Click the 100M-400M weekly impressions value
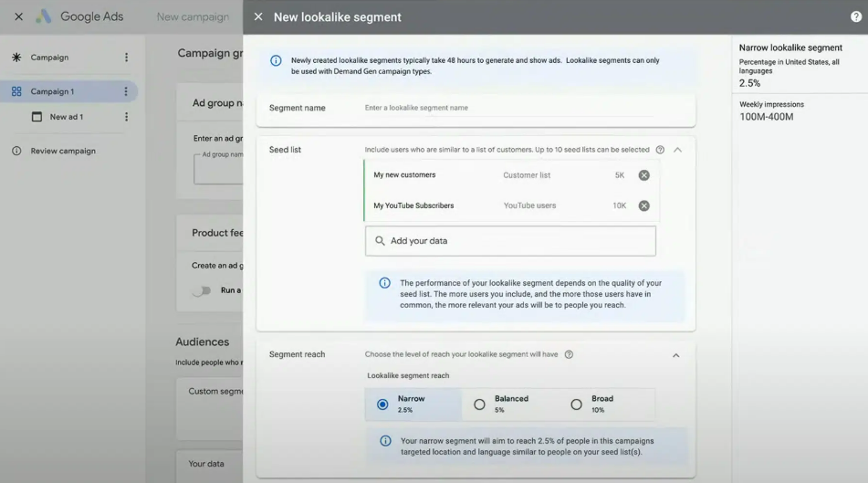The width and height of the screenshot is (868, 483). (x=766, y=117)
